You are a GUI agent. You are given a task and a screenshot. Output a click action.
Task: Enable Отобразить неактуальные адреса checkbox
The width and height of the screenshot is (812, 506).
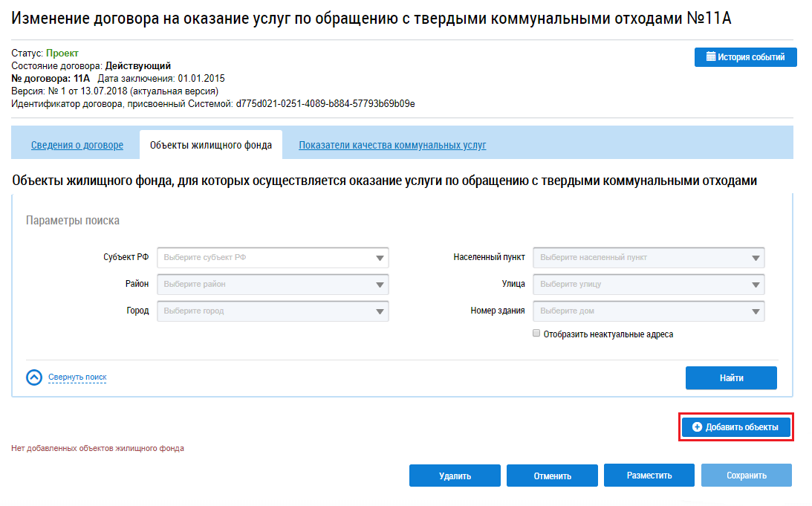pyautogui.click(x=536, y=334)
